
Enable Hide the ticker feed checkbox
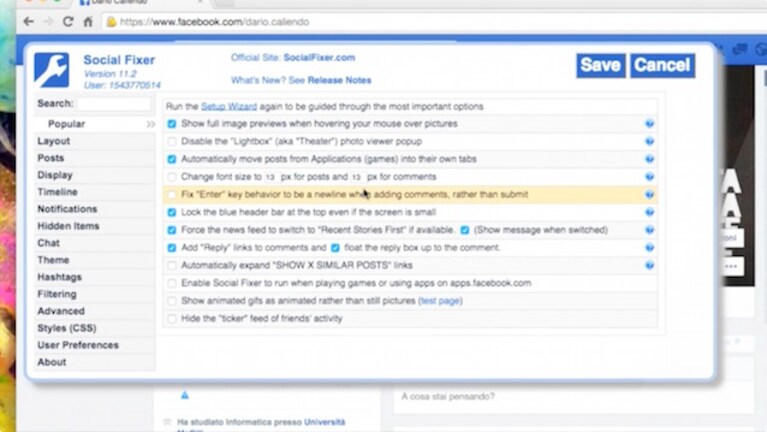[172, 318]
